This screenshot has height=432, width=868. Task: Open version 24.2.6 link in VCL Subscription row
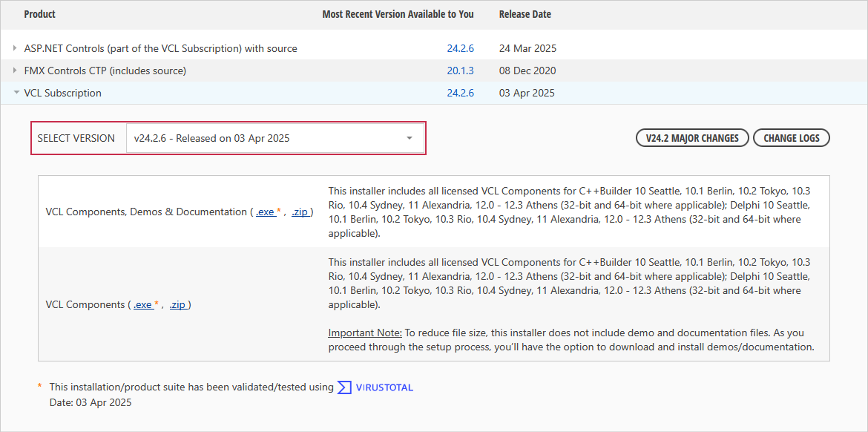[x=460, y=93]
